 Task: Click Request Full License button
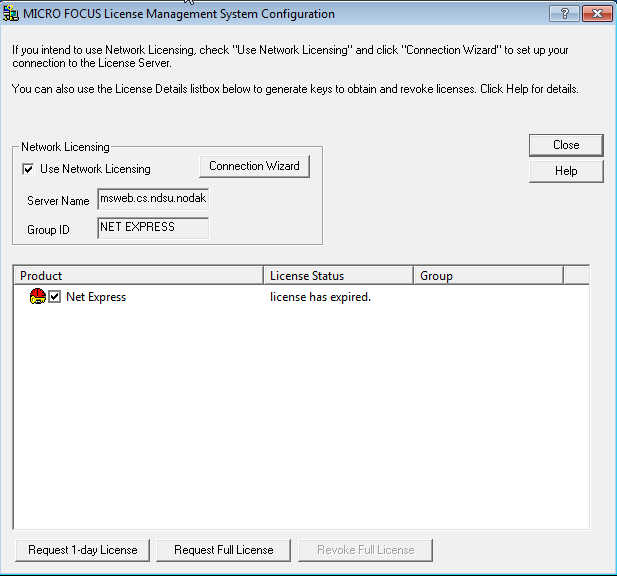point(223,550)
